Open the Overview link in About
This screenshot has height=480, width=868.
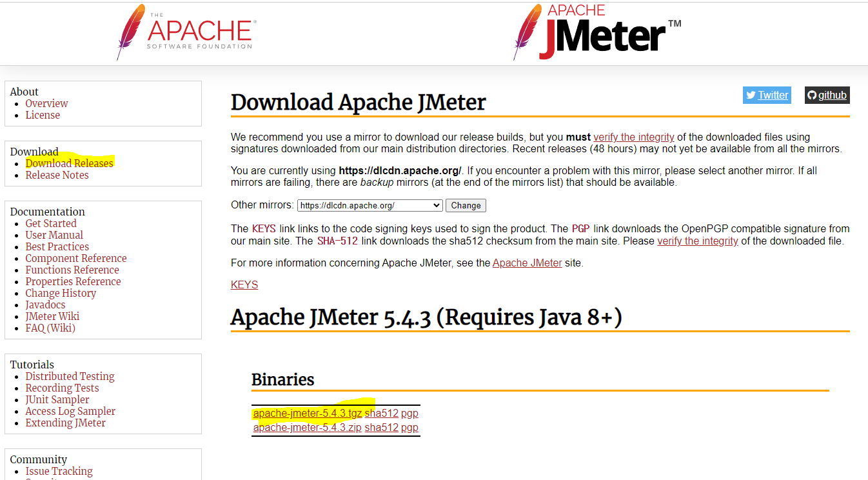coord(46,103)
